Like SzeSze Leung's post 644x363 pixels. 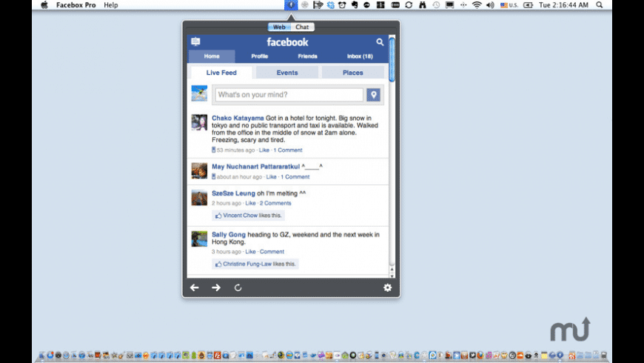(250, 203)
